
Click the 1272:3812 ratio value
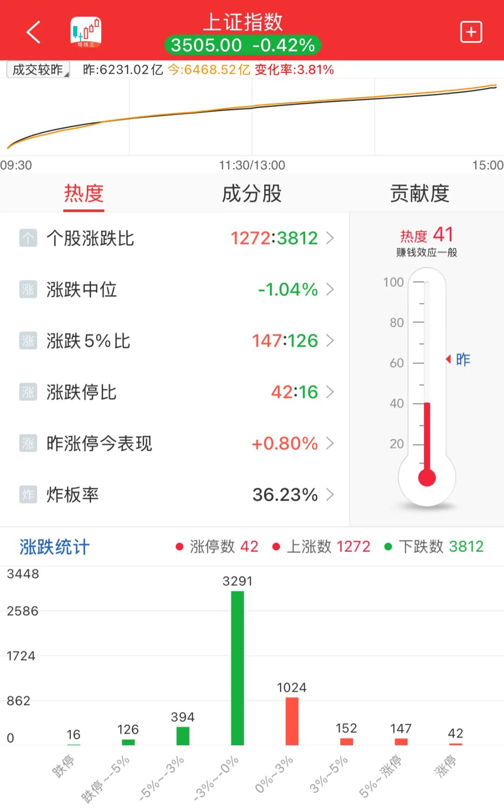pos(274,238)
